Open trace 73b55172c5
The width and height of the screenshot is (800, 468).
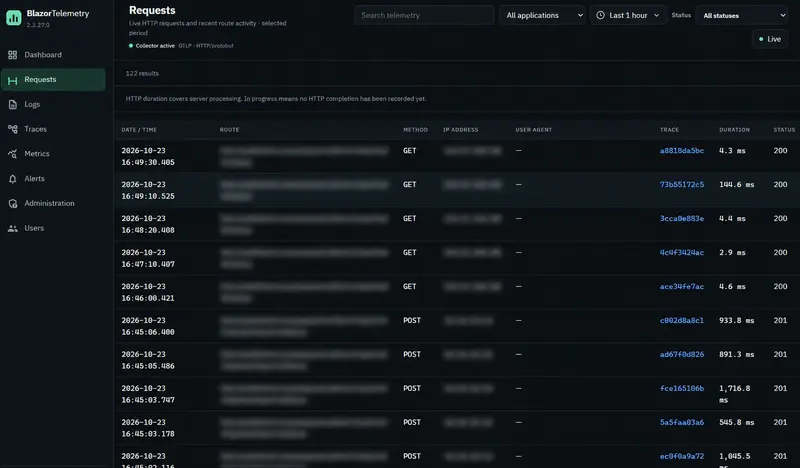click(x=682, y=184)
